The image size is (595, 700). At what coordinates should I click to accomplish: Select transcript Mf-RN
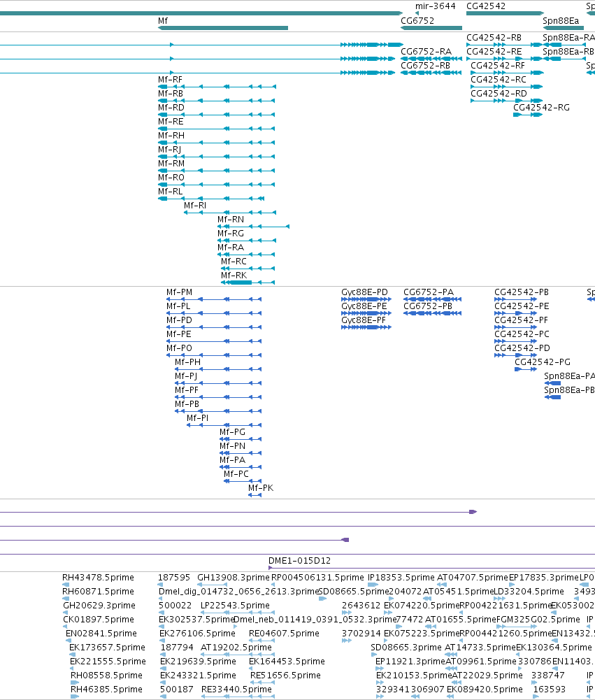(x=231, y=220)
